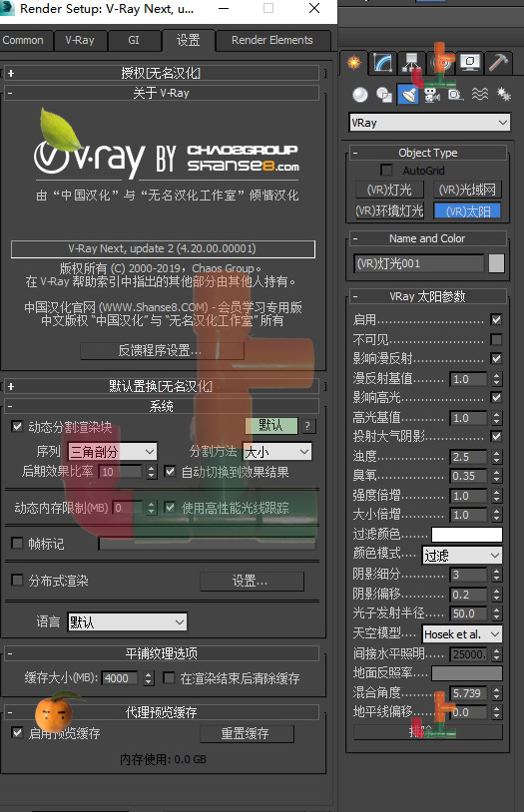This screenshot has height=812, width=524.
Task: Click the 漫反射基值 spinner arrows
Action: pos(497,379)
